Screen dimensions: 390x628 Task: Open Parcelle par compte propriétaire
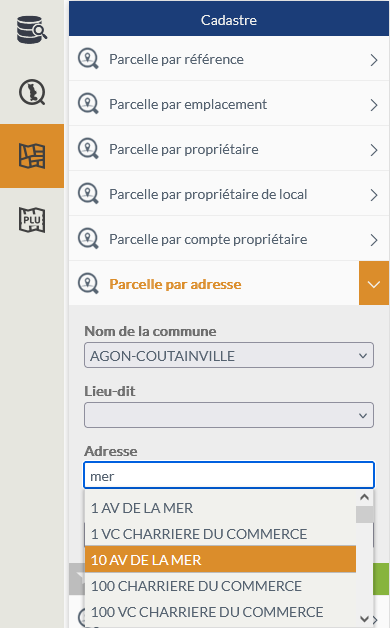229,239
